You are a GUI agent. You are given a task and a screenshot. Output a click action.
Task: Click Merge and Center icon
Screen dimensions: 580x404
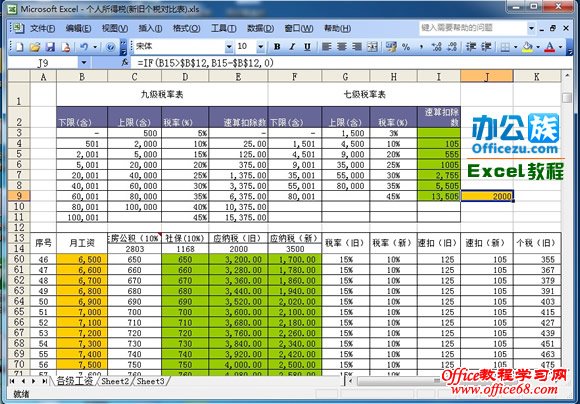(x=372, y=47)
